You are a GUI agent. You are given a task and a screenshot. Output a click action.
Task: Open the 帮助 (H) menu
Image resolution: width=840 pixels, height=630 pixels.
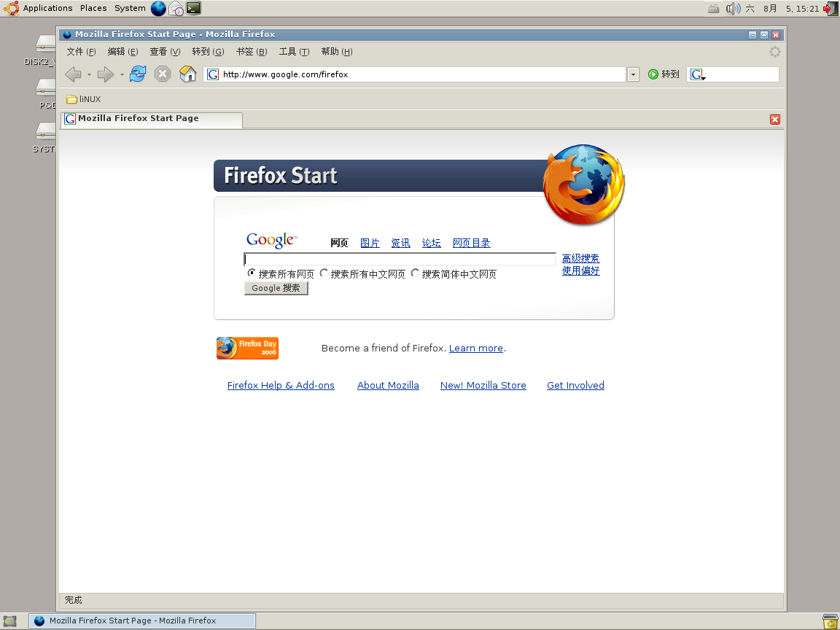[336, 52]
